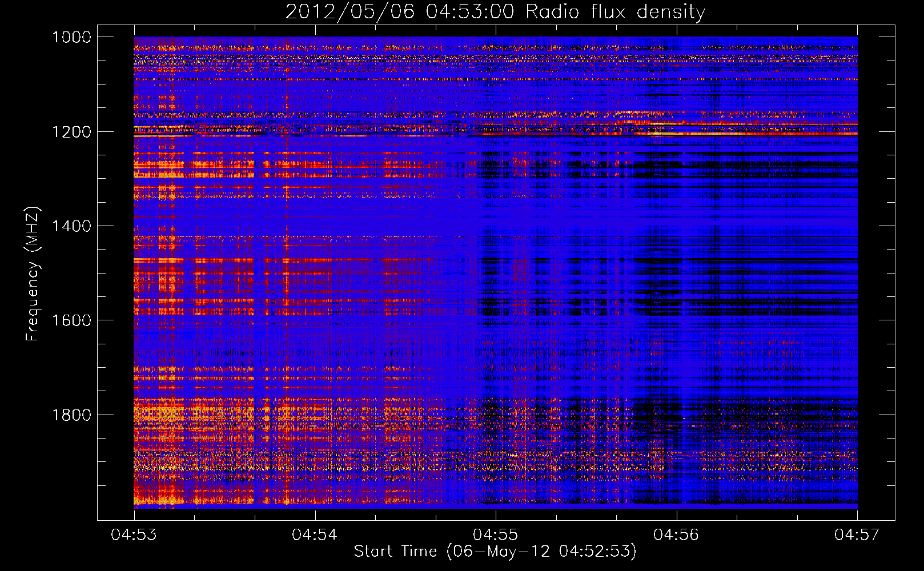Select the 1400 frequency axis label
This screenshot has width=924, height=571.
pos(71,226)
